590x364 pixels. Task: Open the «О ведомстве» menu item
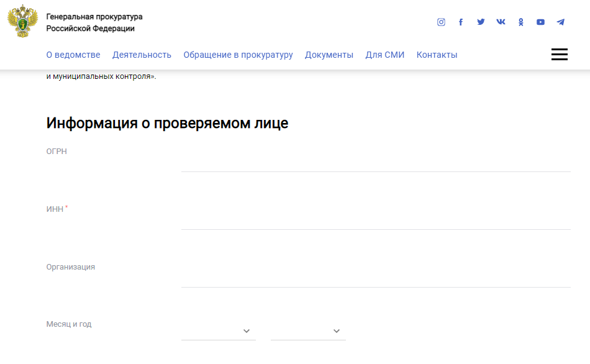click(73, 55)
